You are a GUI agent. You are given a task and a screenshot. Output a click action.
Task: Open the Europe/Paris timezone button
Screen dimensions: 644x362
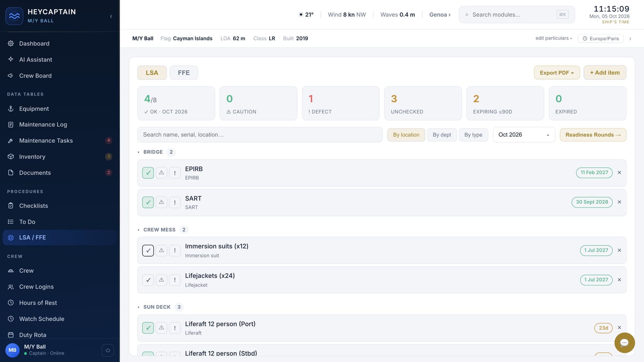click(601, 39)
